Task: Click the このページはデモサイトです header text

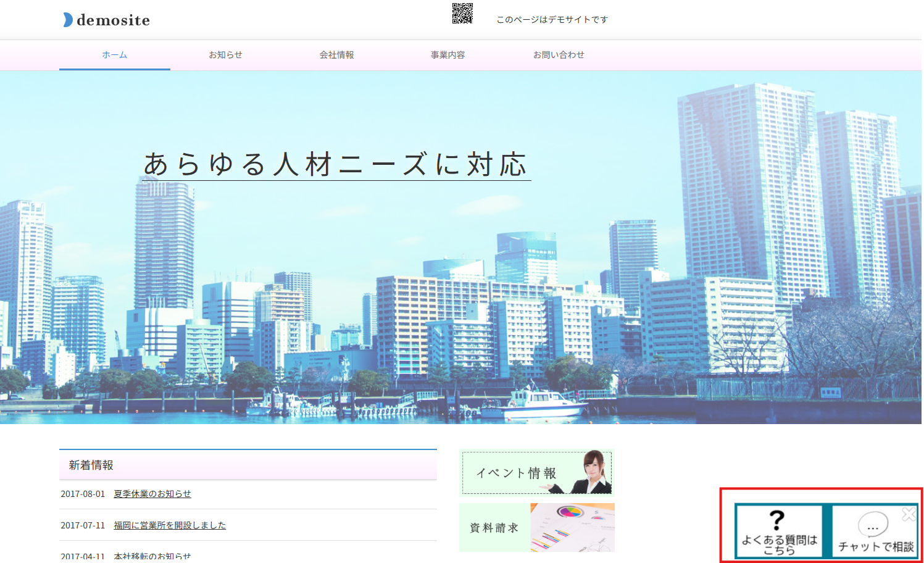Action: coord(552,20)
